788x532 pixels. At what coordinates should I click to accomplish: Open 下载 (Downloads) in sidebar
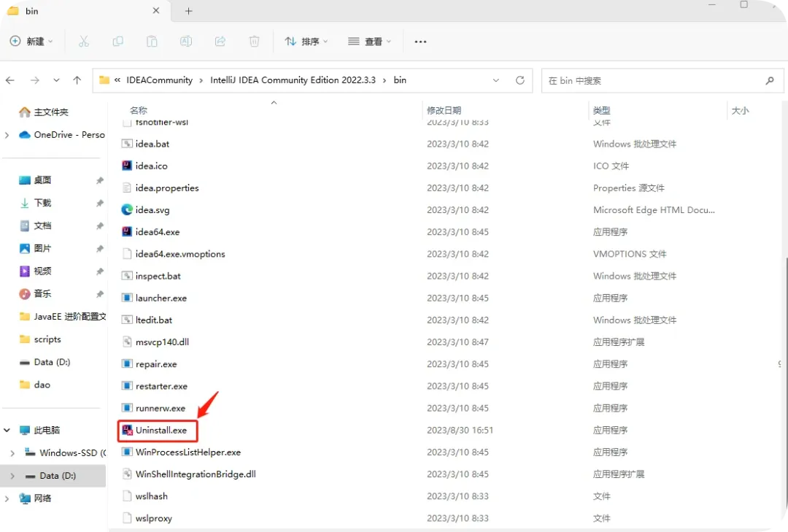coord(35,203)
